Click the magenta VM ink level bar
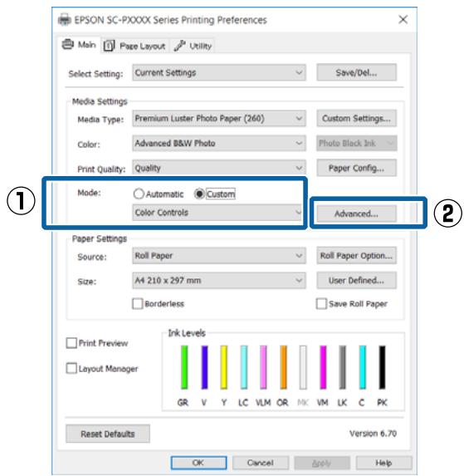This screenshot has height=476, width=464. [x=323, y=367]
